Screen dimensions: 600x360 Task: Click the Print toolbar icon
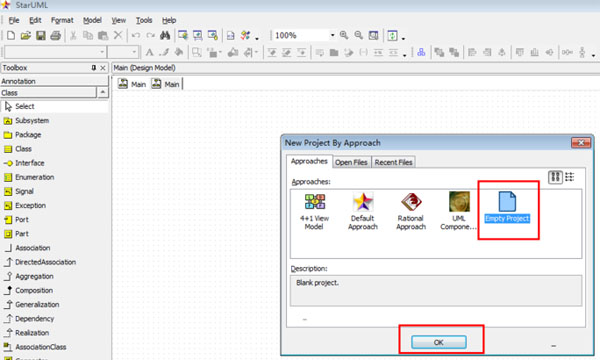click(x=55, y=36)
